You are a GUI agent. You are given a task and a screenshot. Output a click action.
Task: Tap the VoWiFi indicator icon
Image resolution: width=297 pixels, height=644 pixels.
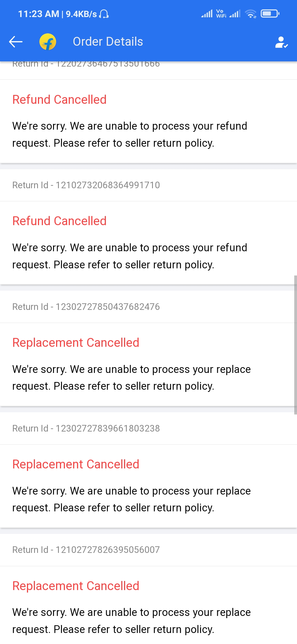click(x=221, y=13)
